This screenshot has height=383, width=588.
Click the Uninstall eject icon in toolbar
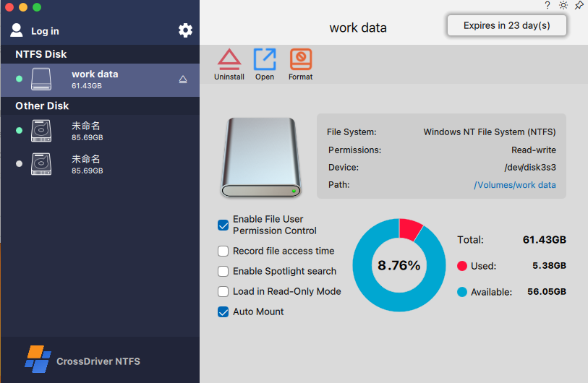[x=229, y=60]
